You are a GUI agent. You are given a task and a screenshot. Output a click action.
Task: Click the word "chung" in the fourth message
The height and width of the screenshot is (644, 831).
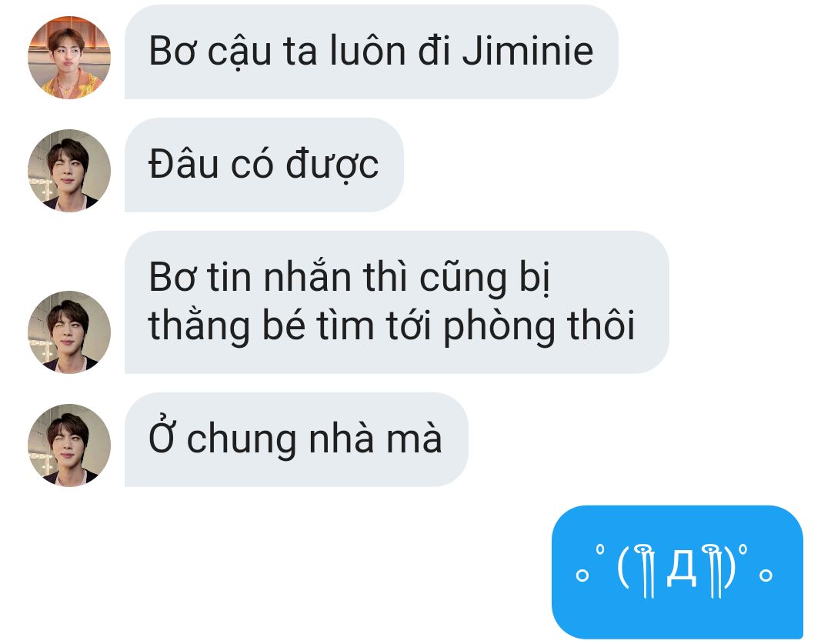coord(241,440)
